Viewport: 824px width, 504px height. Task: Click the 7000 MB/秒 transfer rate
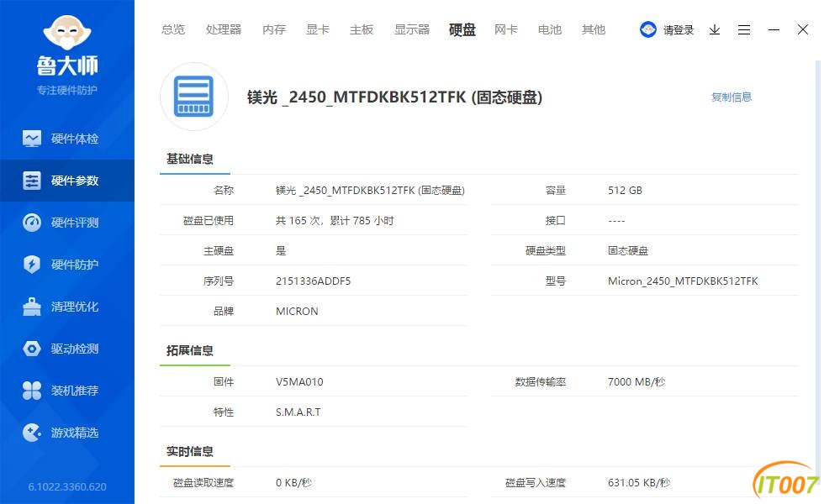tap(636, 381)
